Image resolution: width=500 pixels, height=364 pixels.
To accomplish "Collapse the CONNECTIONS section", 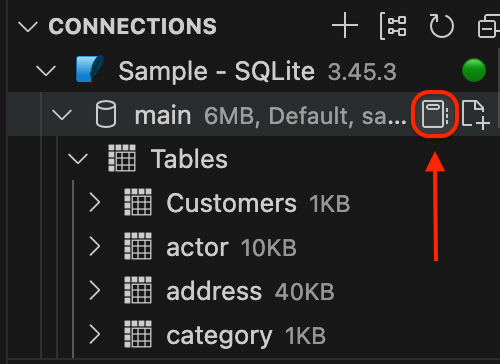I will pos(28,27).
